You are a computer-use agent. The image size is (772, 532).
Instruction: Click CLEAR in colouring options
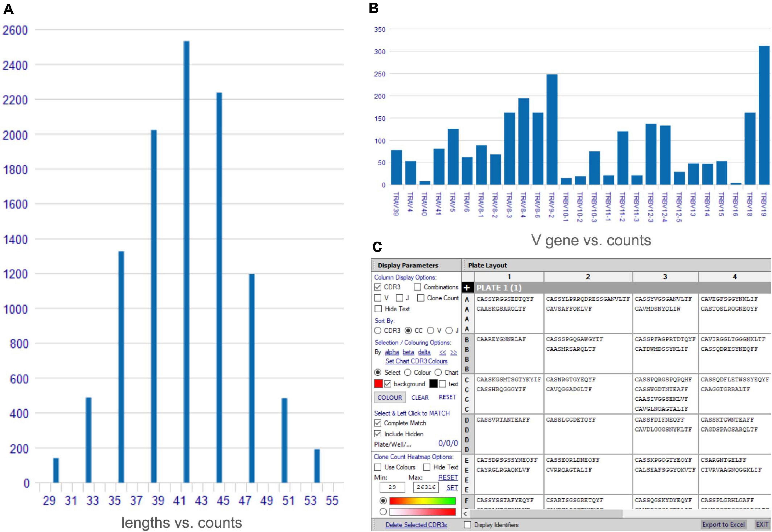(420, 398)
